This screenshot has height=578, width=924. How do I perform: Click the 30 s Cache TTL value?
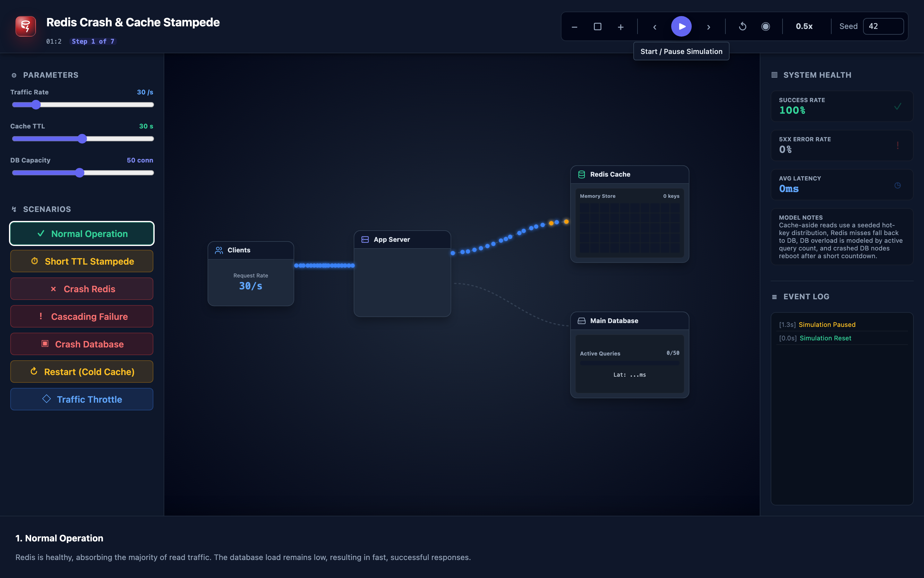(146, 126)
